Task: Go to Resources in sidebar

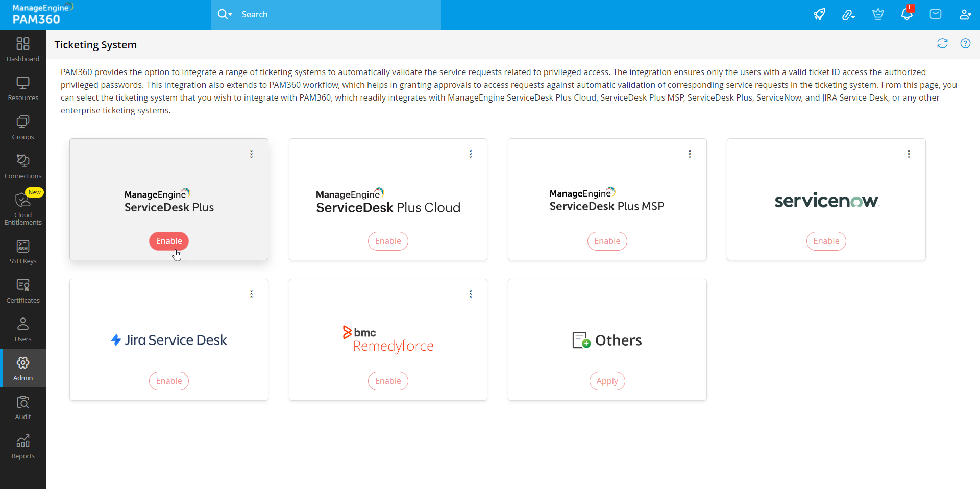Action: tap(23, 89)
